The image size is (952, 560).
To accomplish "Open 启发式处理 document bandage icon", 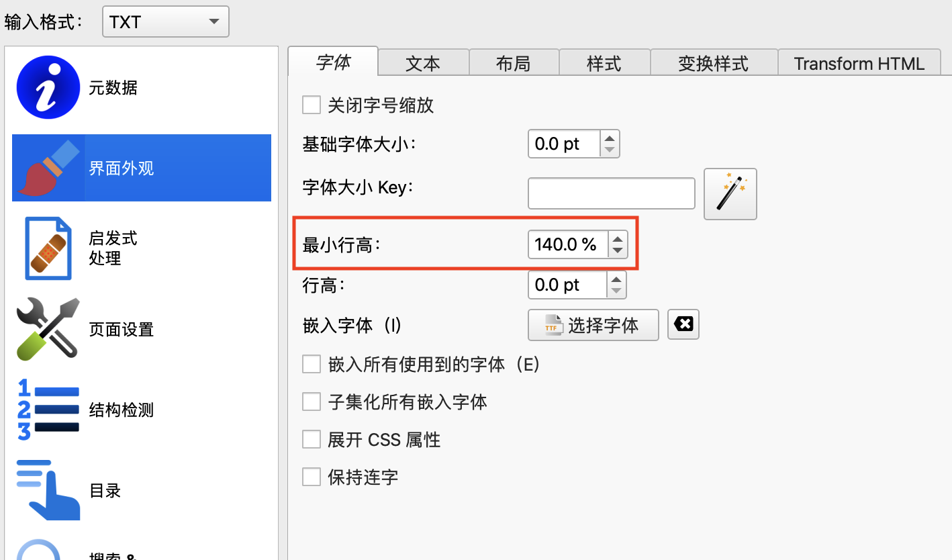I will [48, 248].
